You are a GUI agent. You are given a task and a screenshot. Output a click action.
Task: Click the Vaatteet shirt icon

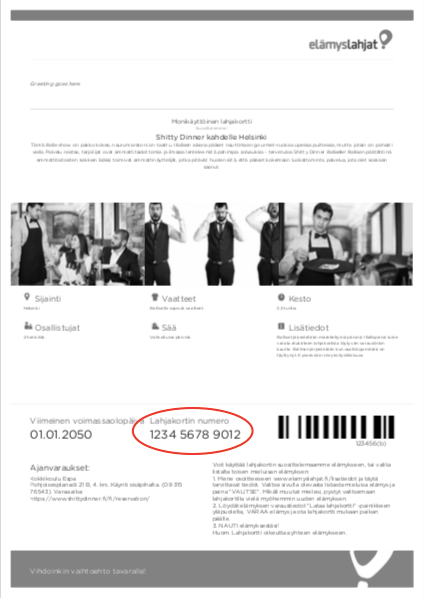[154, 297]
